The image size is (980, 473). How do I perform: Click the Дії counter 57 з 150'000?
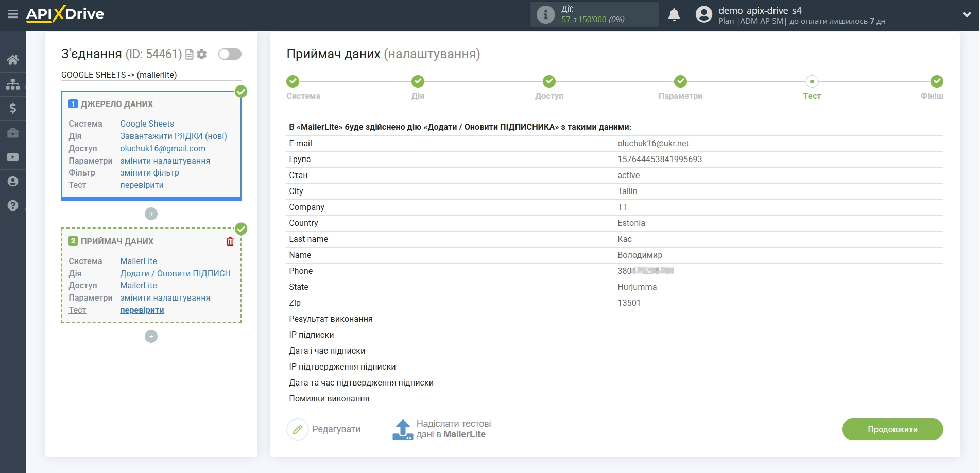593,20
